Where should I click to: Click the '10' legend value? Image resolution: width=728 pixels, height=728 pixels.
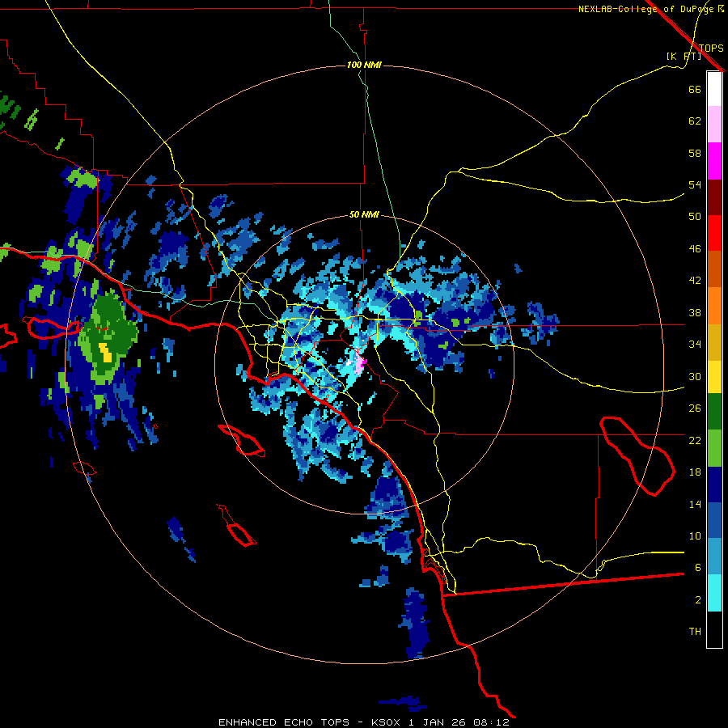click(x=695, y=535)
